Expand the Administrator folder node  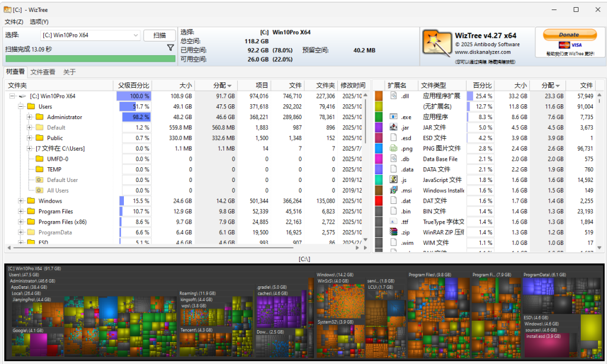point(30,117)
